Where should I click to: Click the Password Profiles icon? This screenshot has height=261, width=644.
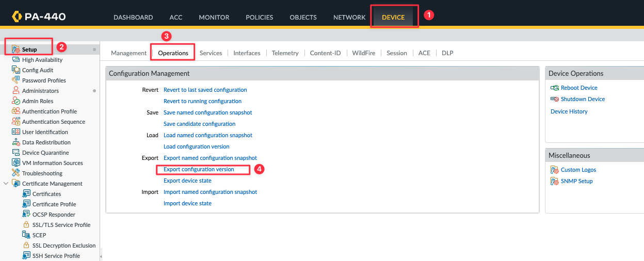[16, 80]
